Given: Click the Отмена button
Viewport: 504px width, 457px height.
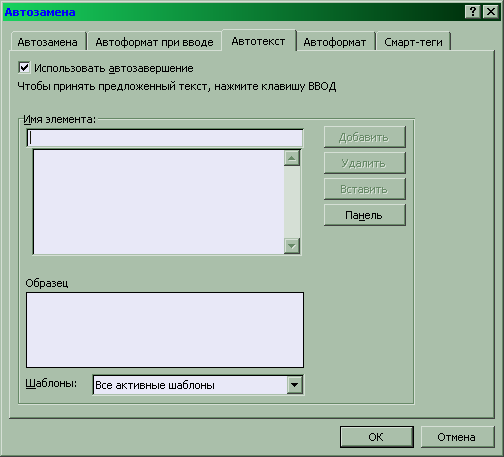Looking at the screenshot, I should point(457,437).
